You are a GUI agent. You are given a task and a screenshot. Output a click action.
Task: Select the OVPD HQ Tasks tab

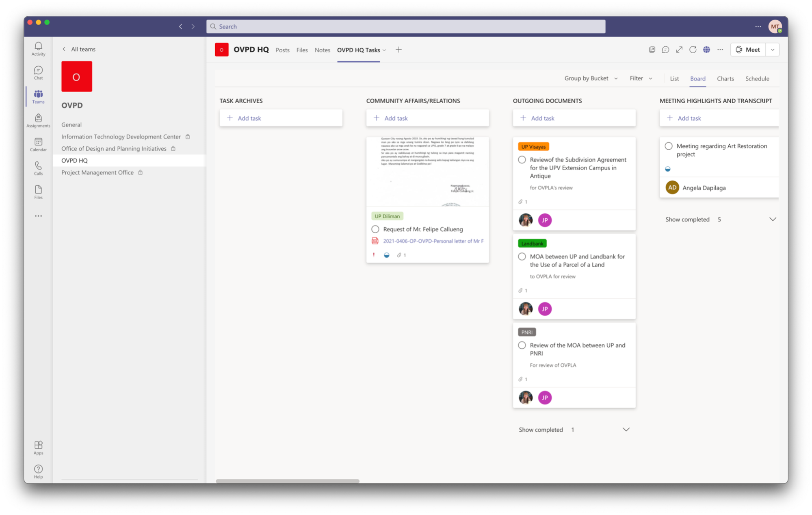point(359,50)
